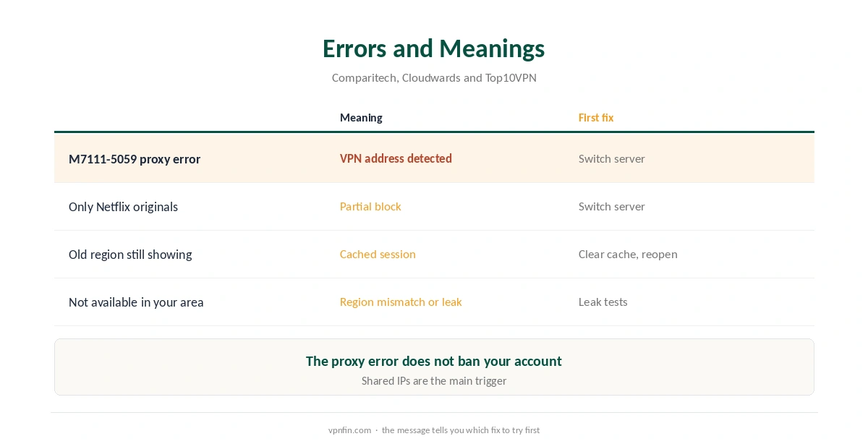This screenshot has height=444, width=868.
Task: Click the 'Leak tests' cell
Action: [x=603, y=302]
